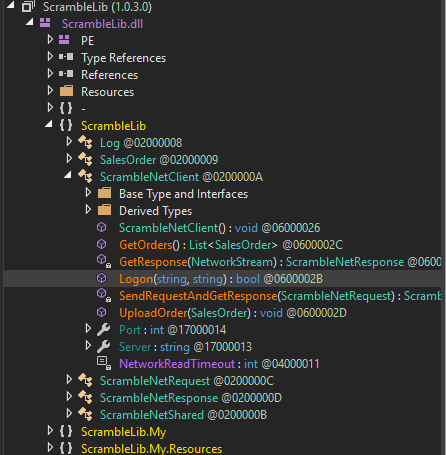446x455 pixels.
Task: Click the ScrambleLib.dll module icon
Action: pos(45,23)
